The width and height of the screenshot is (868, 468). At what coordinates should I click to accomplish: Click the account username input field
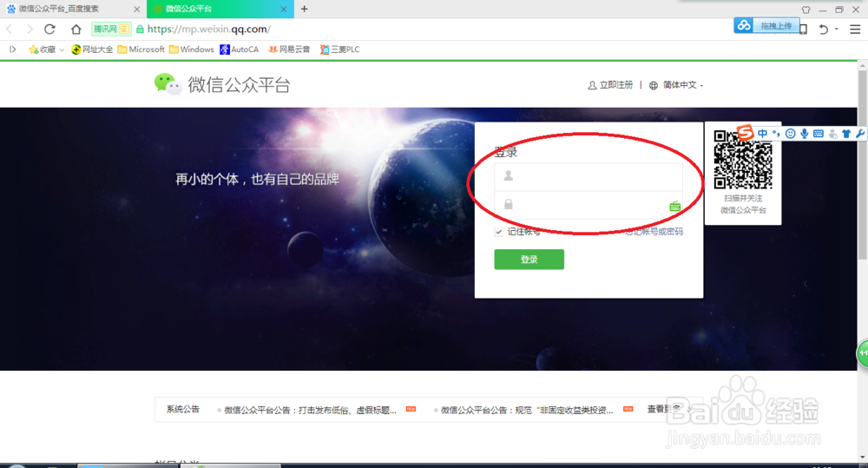[x=589, y=176]
